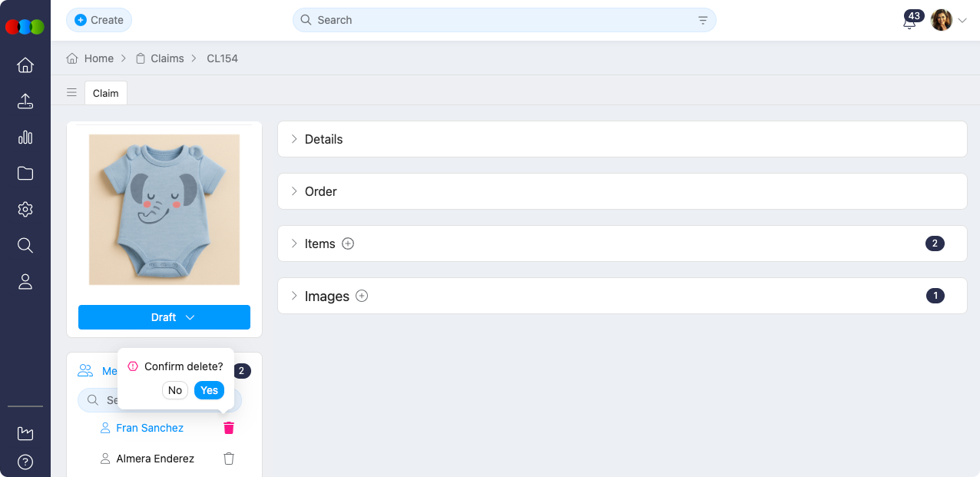
Task: Select the Claim tab
Action: pyautogui.click(x=106, y=93)
